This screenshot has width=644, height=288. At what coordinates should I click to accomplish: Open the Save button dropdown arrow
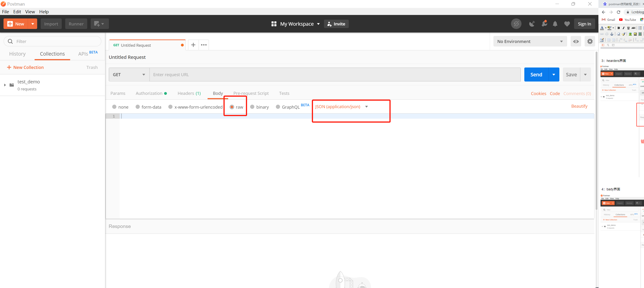click(585, 75)
